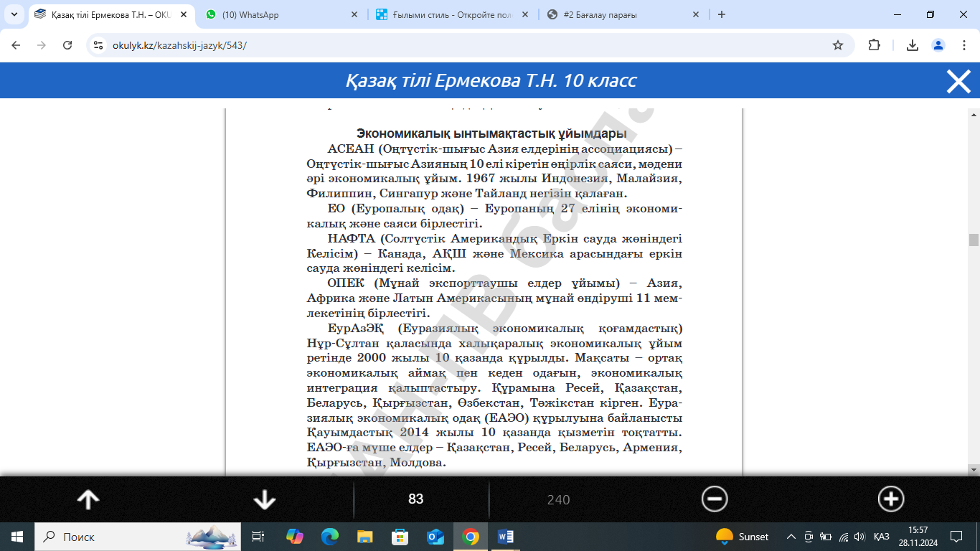Zoom out using the minus circle icon

(x=715, y=499)
